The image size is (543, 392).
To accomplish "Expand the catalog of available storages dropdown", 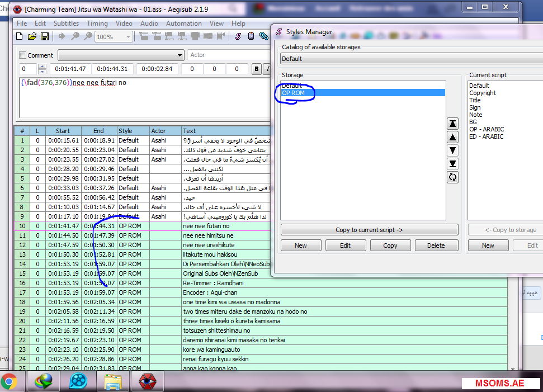I will point(411,59).
